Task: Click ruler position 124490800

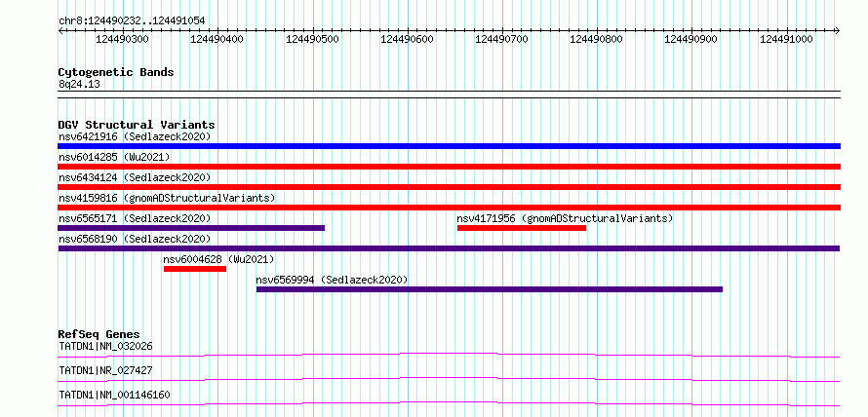Action: click(596, 39)
